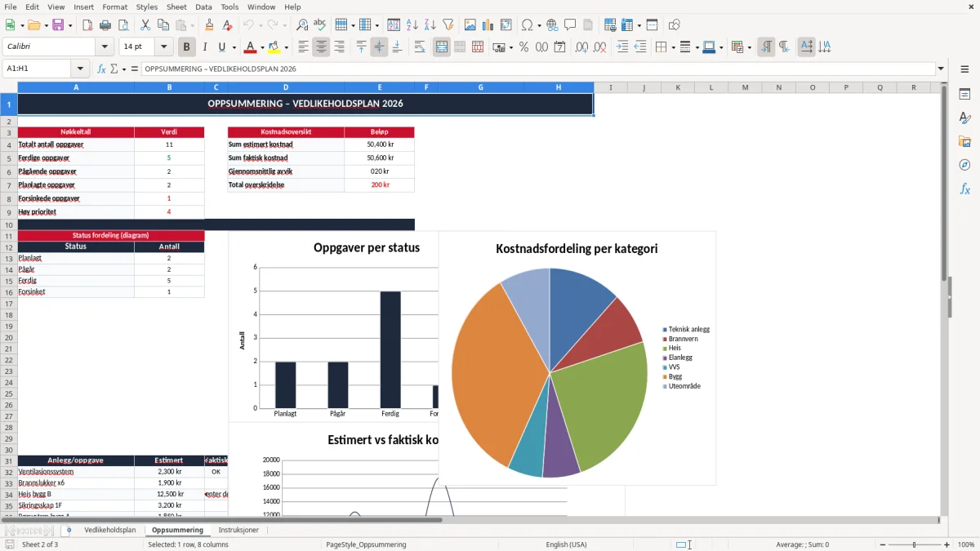Click the Format as Percent icon
980x551 pixels.
pos(523,47)
